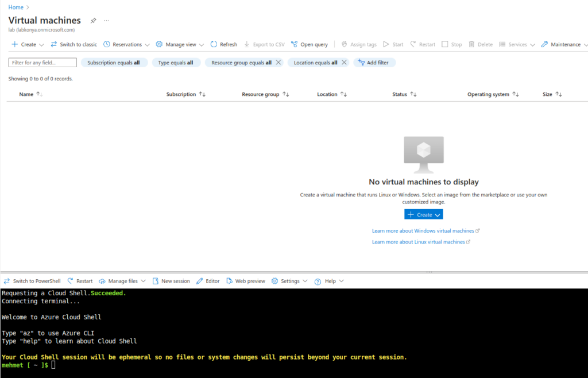Click the Cloud Shell panel resize handle

429,272
